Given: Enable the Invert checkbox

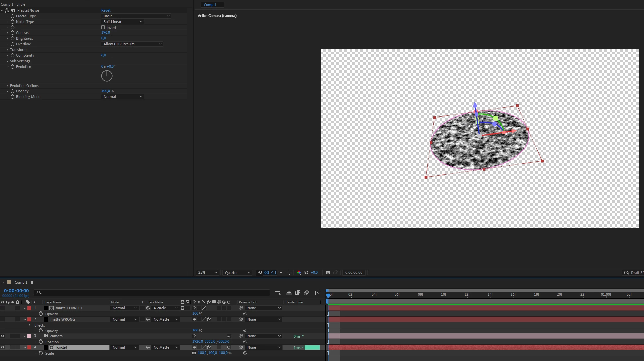Looking at the screenshot, I should [x=103, y=28].
